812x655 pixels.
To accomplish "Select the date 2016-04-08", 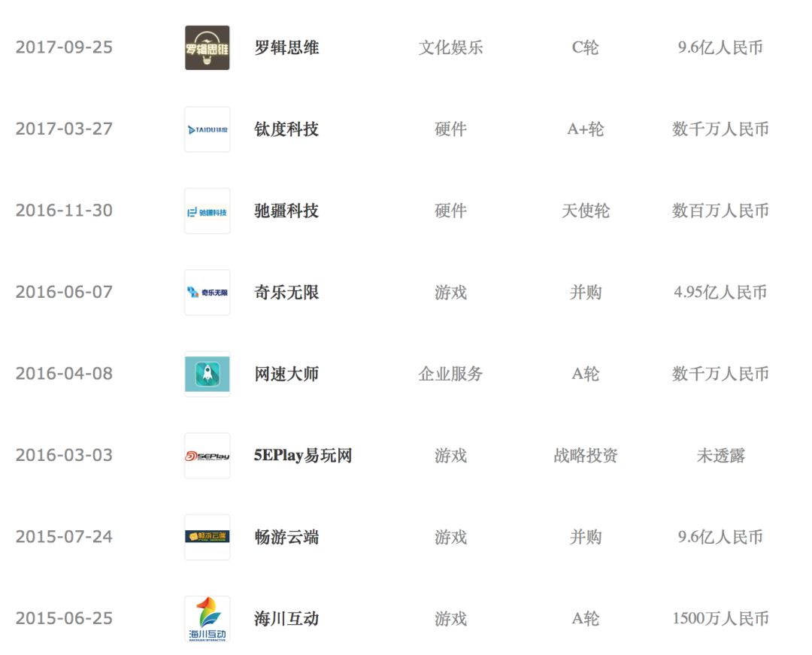I will click(64, 373).
